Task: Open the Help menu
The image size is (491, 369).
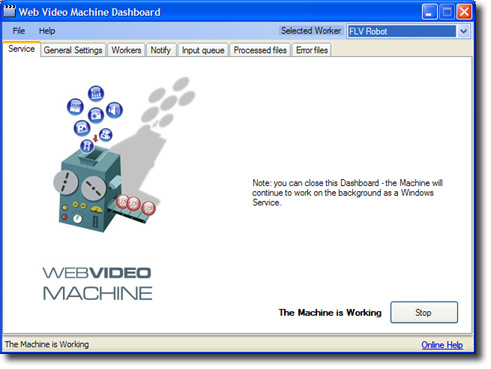Action: point(47,31)
